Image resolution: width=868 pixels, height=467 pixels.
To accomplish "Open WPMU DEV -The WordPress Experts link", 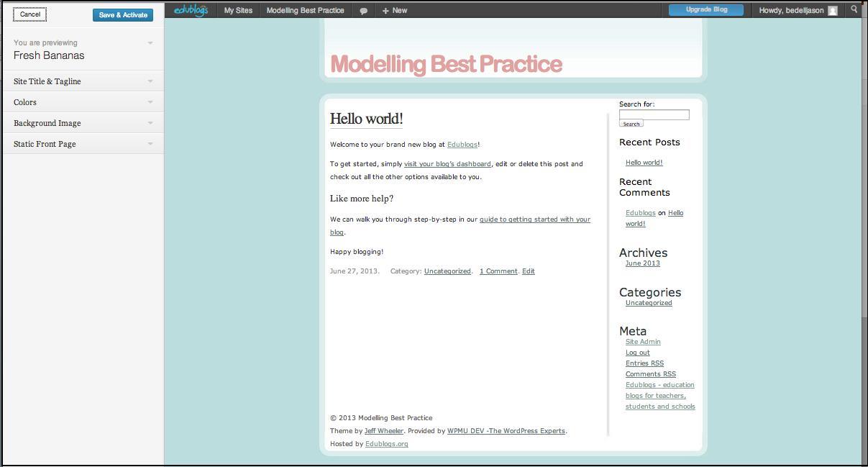I will point(506,431).
